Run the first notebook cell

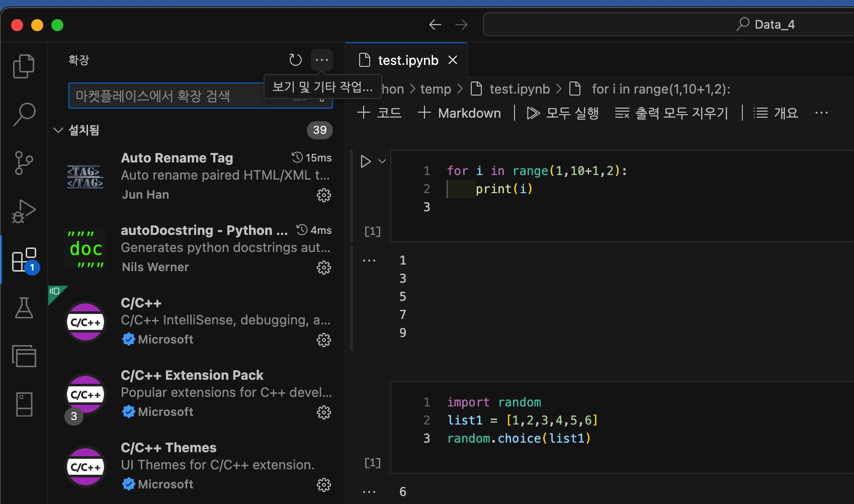366,161
